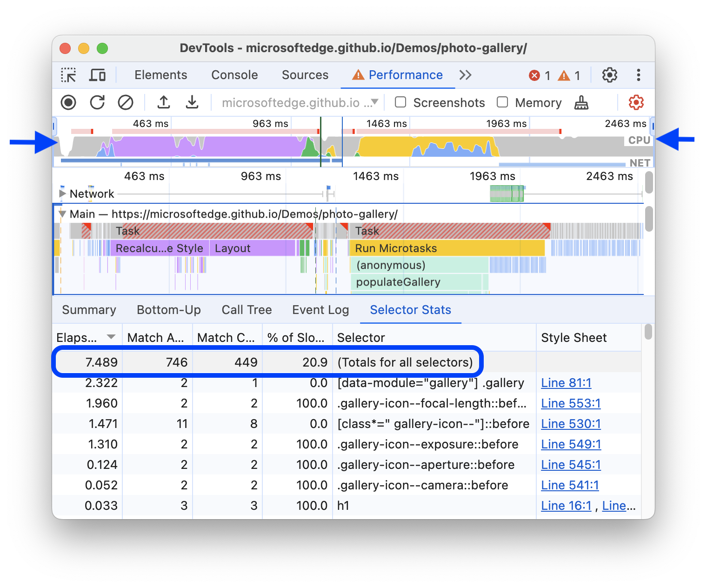Load a saved performance profile
This screenshot has height=588, width=707.
pos(163,102)
